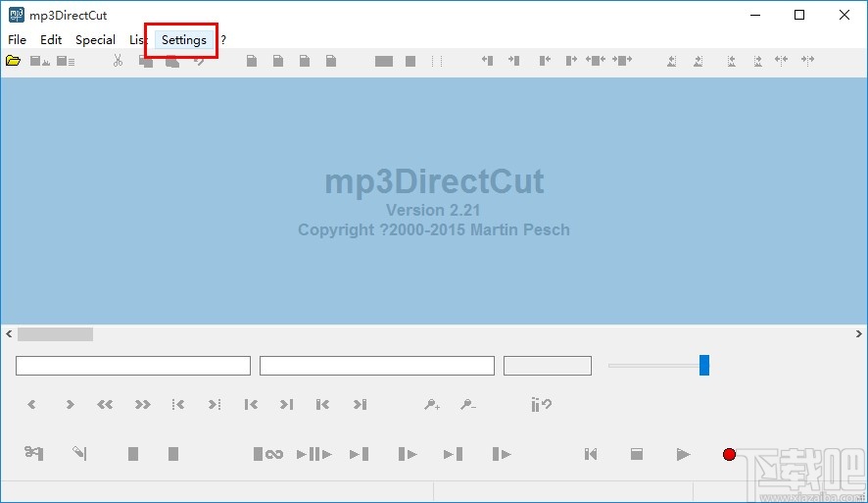Click the wide gray rectangle toolbar icon
This screenshot has width=868, height=503.
(384, 62)
